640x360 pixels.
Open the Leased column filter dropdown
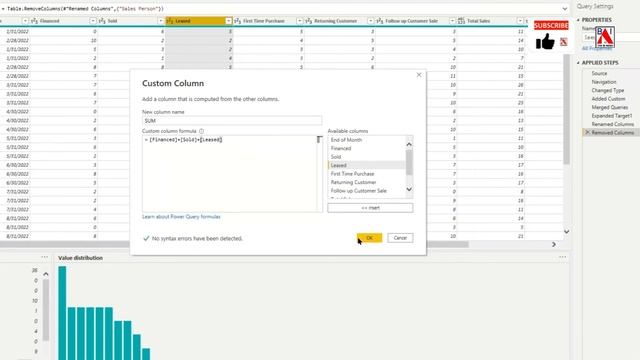[229, 21]
